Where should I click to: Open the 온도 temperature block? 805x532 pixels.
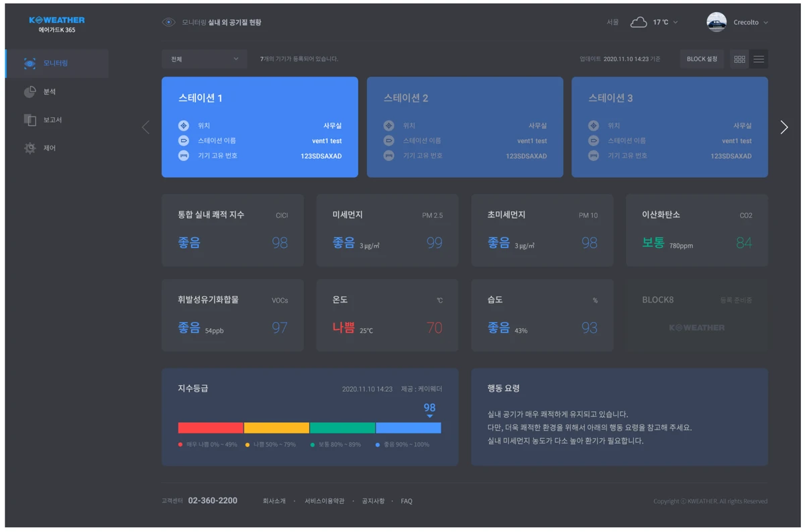click(387, 315)
